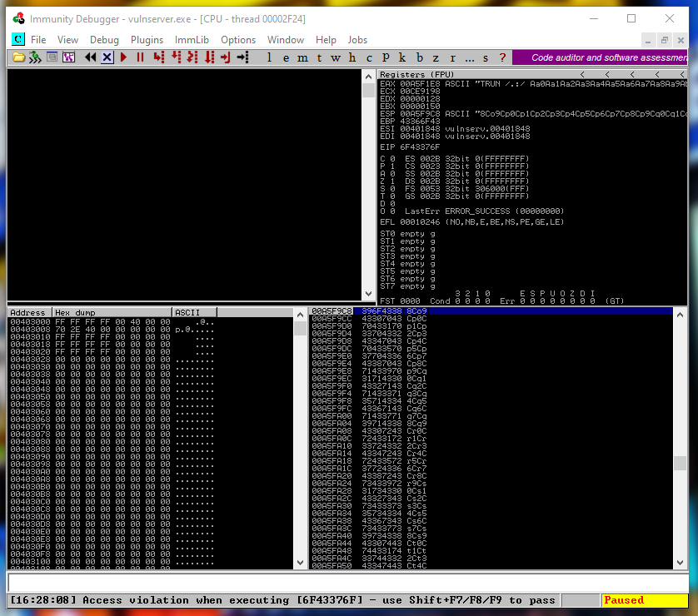Screen dimensions: 698x616
Task: Restart the program with the rewind icon
Action: click(x=91, y=57)
